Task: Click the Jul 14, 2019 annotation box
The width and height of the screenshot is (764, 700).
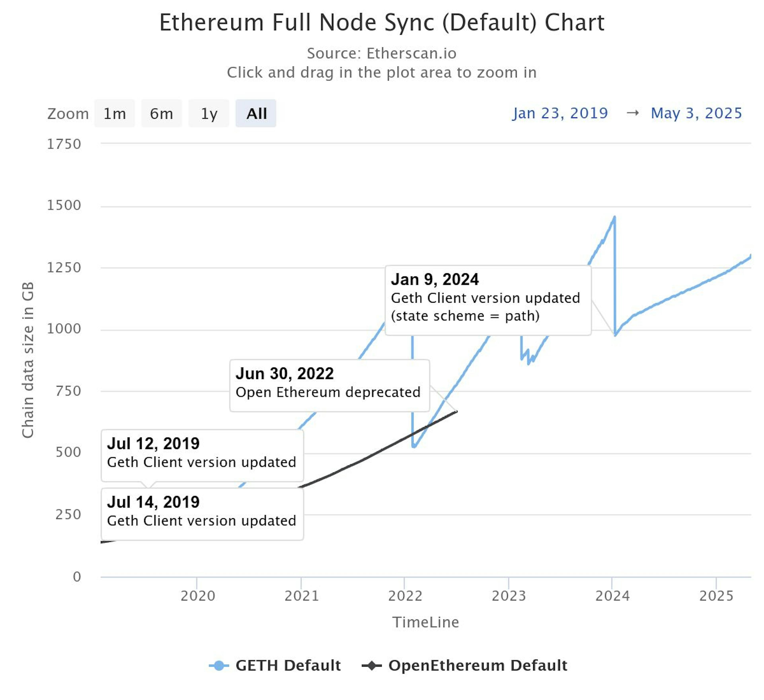Action: [x=202, y=514]
